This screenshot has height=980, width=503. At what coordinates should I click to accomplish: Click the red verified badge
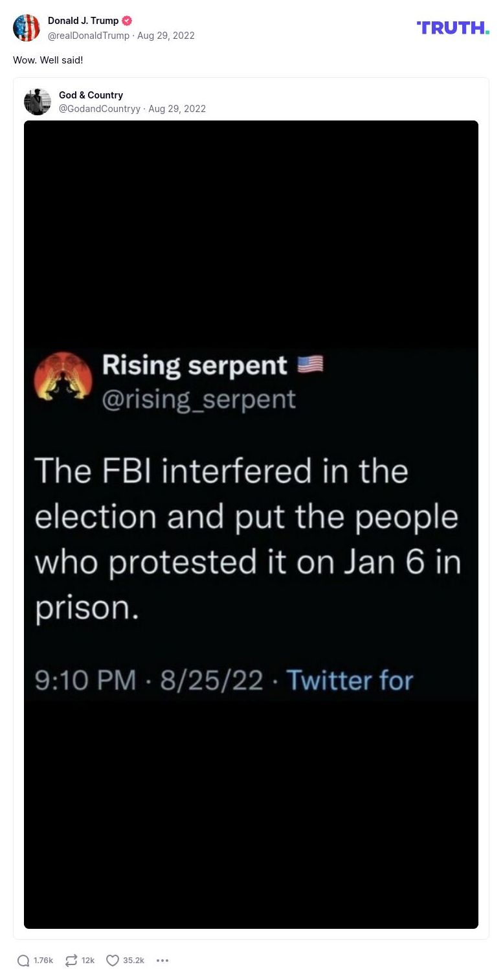coord(127,21)
